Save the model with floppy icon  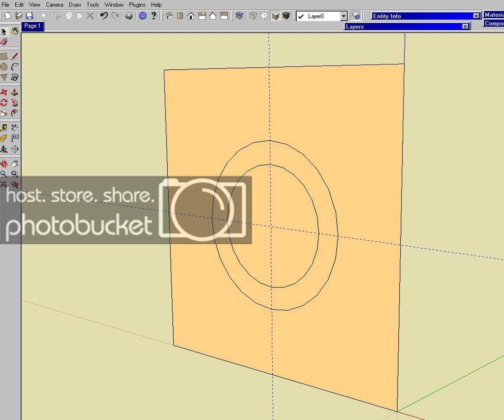coord(30,16)
